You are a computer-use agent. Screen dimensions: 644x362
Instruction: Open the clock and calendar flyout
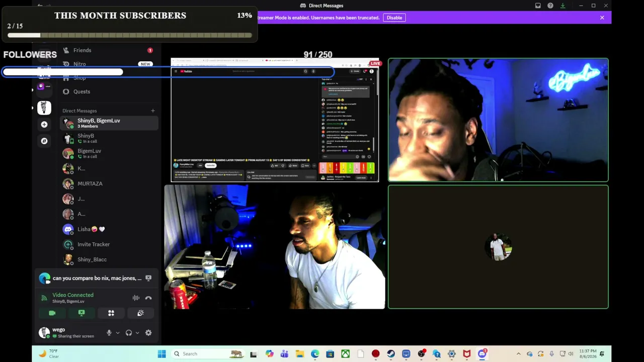[588, 354]
